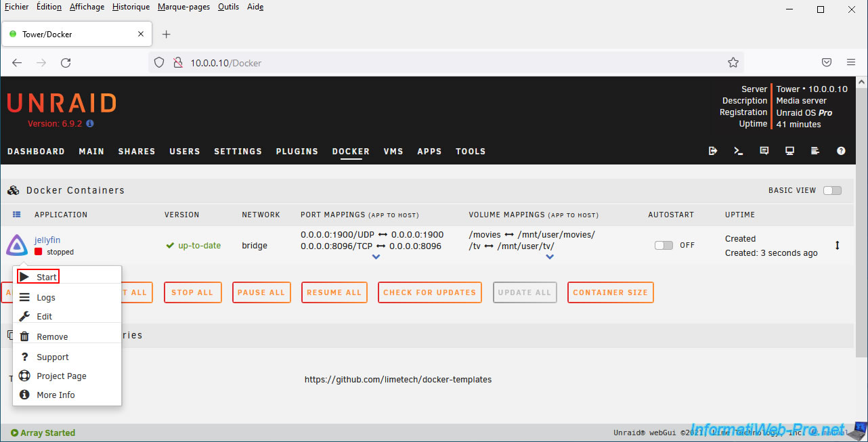Screen dimensions: 868x442
Task: Open the terminal icon in navbar
Action: click(739, 151)
